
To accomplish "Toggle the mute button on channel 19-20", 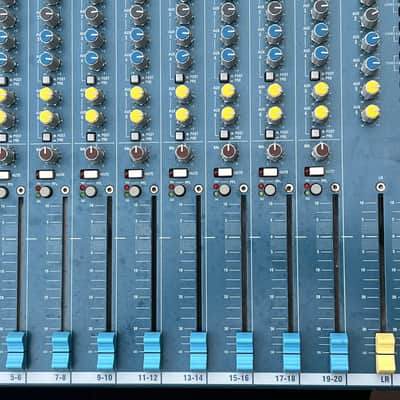I will tap(314, 172).
